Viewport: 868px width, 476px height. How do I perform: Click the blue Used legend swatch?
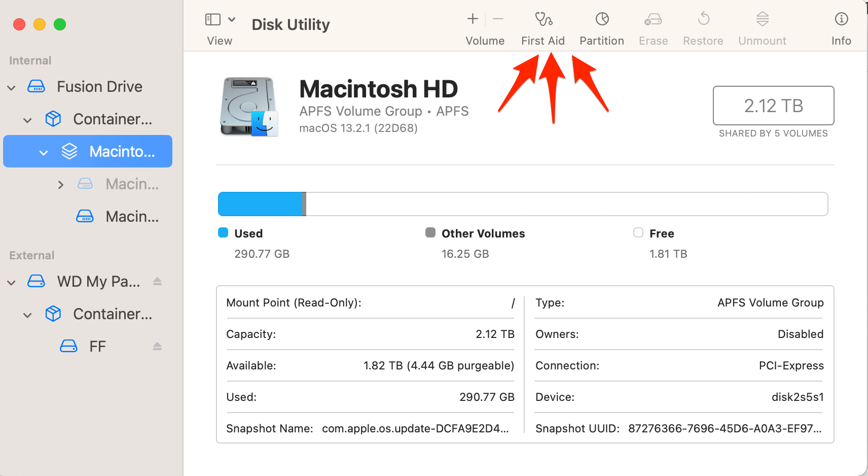[223, 233]
